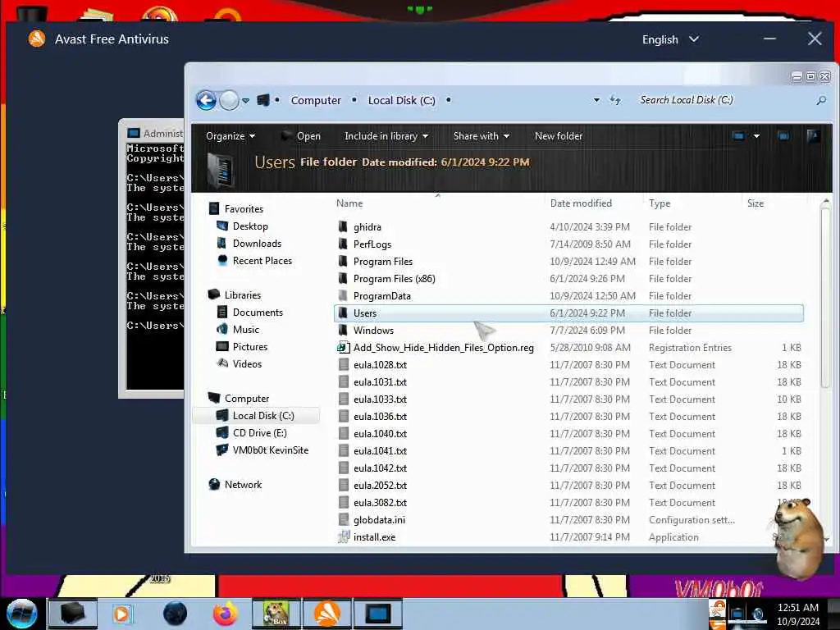Click the search magnifier icon

821,100
